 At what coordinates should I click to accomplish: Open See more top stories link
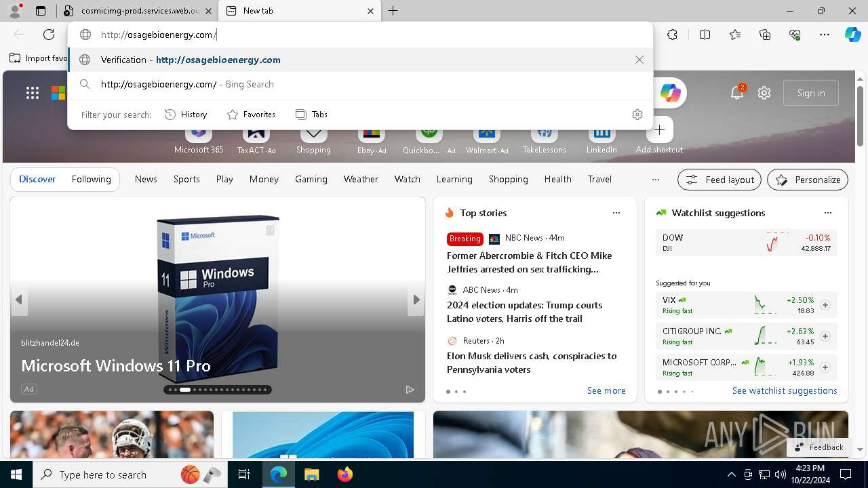coord(606,390)
